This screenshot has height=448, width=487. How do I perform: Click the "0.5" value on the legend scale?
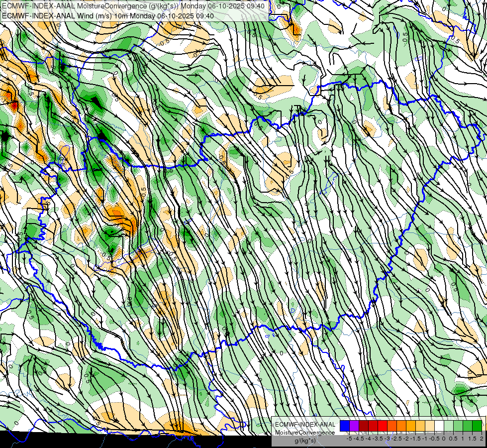coord(453,439)
